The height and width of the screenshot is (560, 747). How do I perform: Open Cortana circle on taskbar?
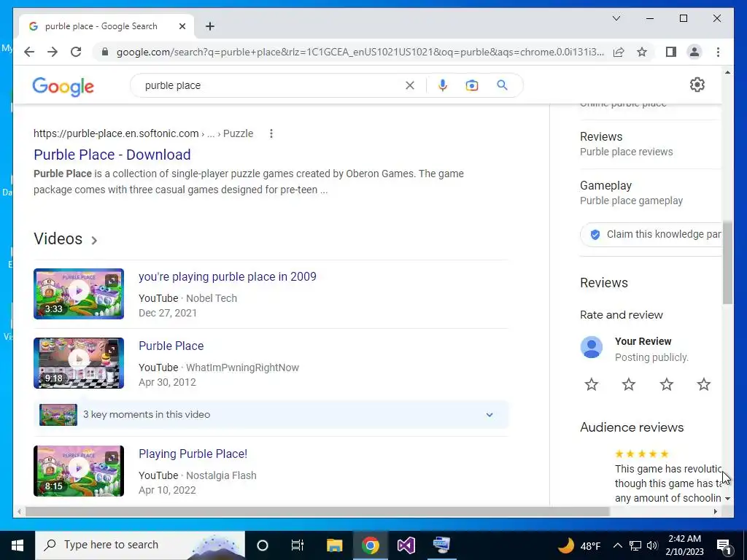pos(263,545)
